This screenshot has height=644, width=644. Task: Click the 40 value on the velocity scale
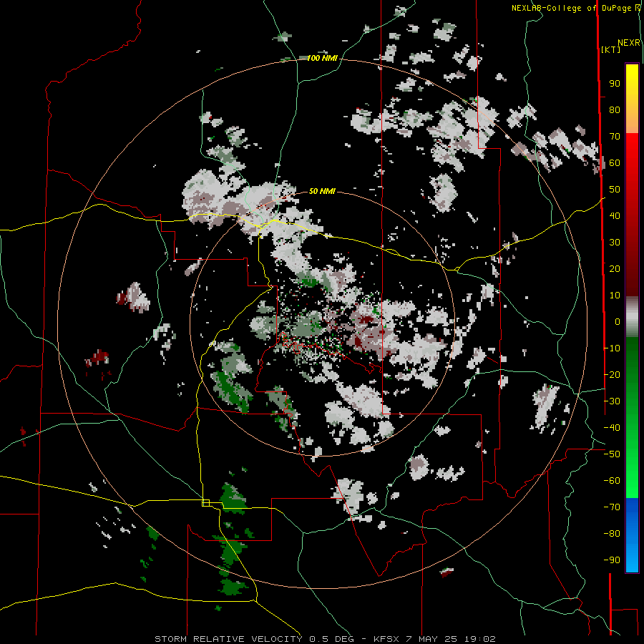click(615, 216)
